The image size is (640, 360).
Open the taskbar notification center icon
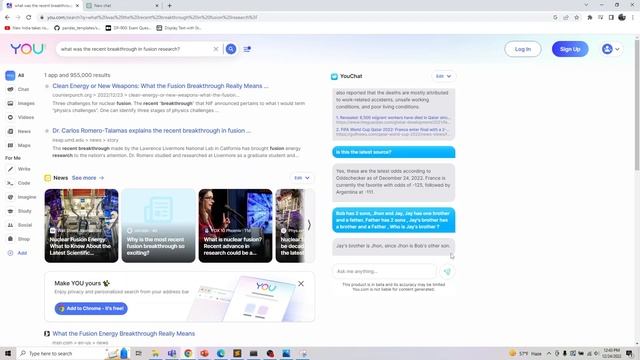pos(630,353)
